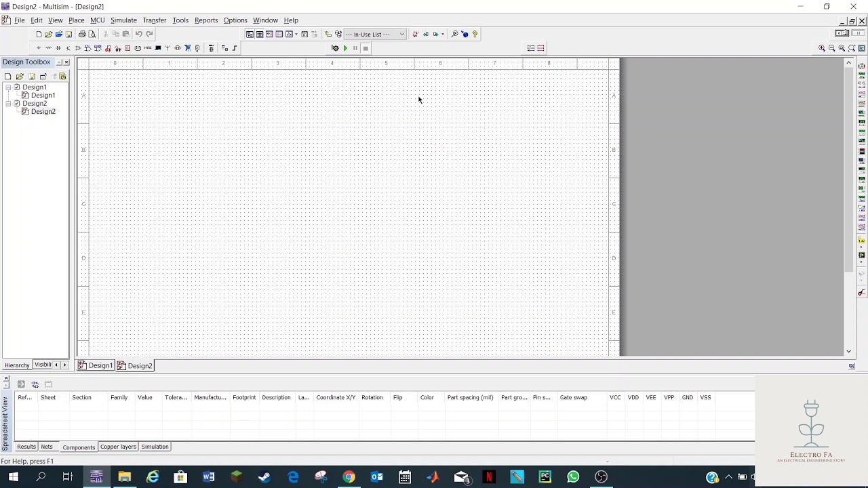Click the vertical scrollbar up arrow
Screen dimensions: 868x488
tap(848, 62)
